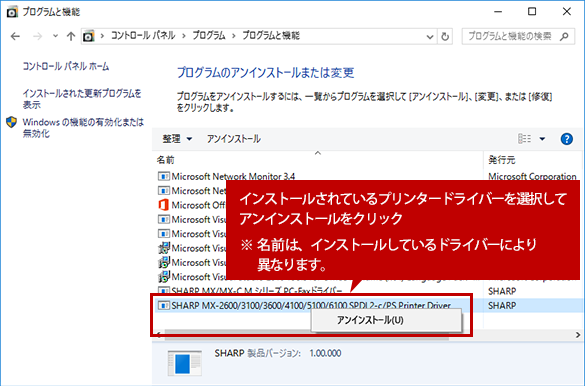Click the プログラムと機能 title bar icon
Viewport: 585px width, 386px height.
click(x=12, y=12)
